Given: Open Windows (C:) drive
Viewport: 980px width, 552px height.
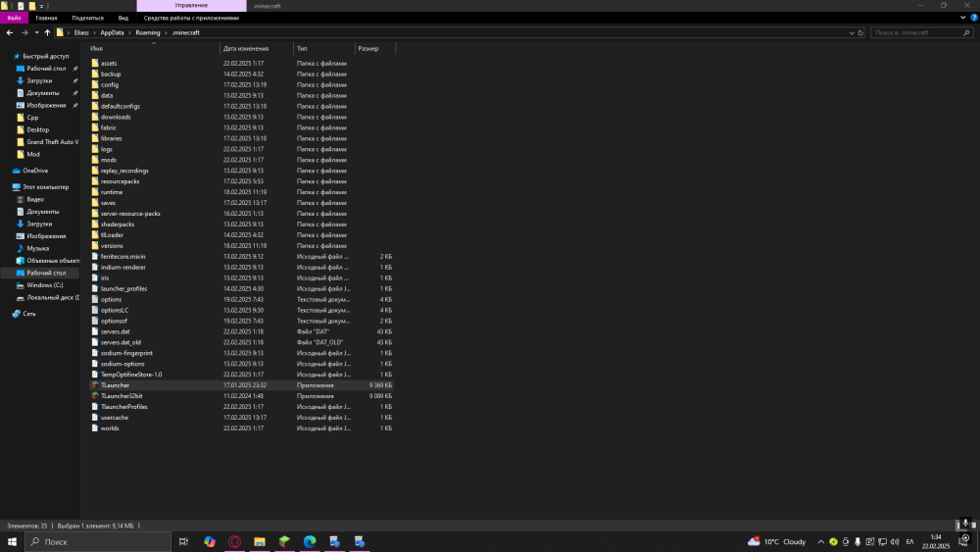Looking at the screenshot, I should click(44, 285).
